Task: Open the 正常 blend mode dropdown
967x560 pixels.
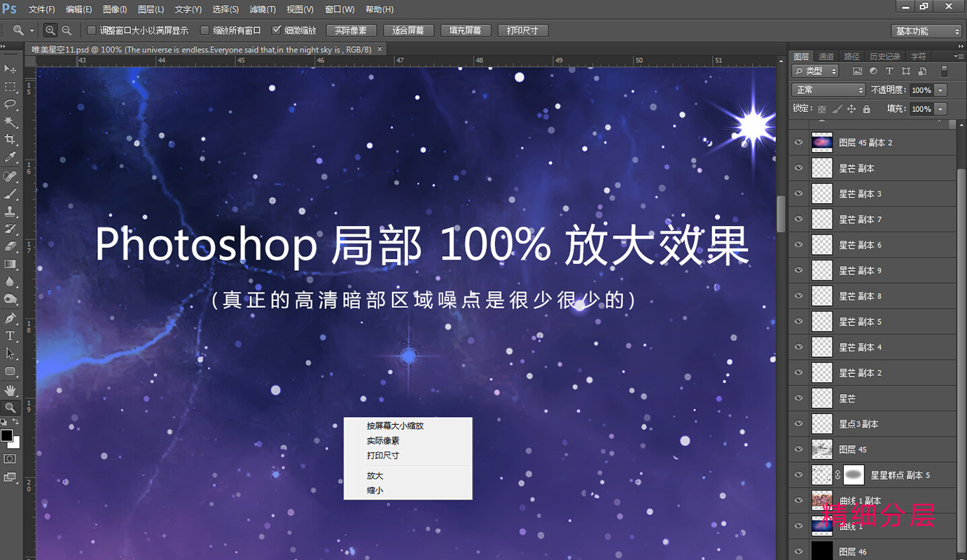Action: (x=828, y=90)
